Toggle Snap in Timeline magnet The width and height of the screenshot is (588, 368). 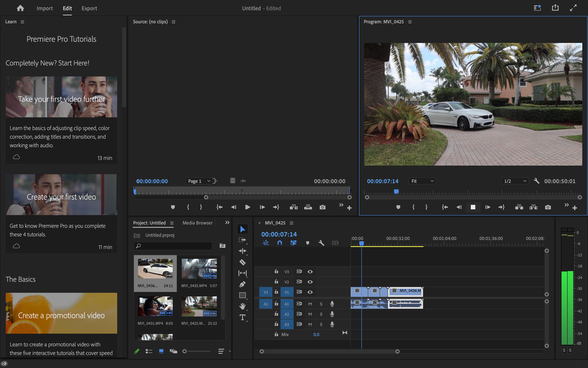pyautogui.click(x=280, y=243)
